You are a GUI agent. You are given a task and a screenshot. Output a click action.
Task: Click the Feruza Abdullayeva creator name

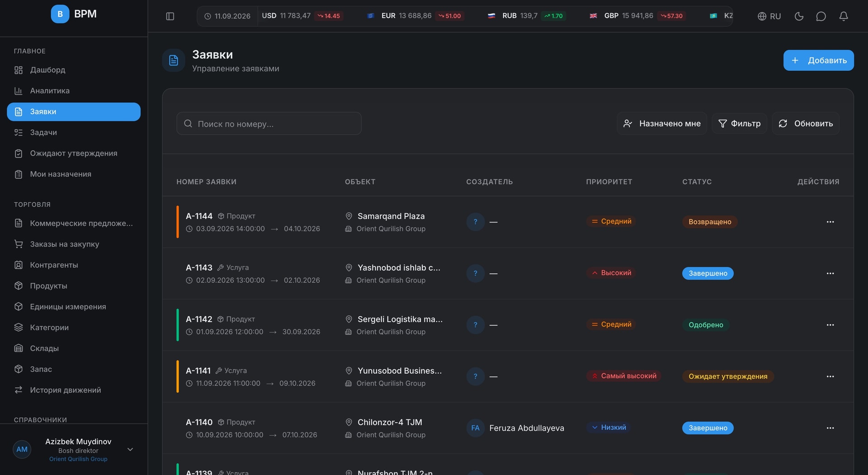(x=527, y=428)
